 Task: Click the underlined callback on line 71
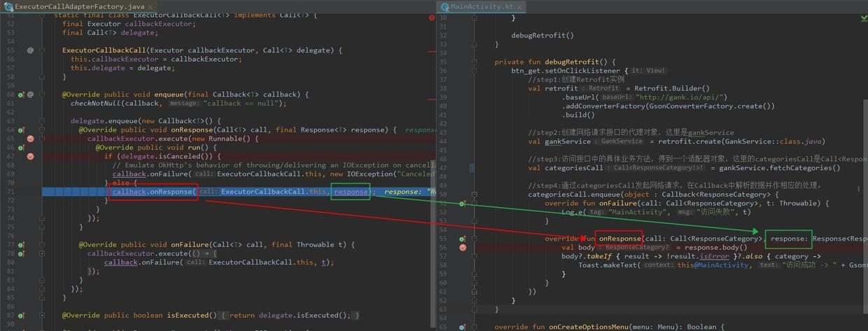pyautogui.click(x=129, y=191)
